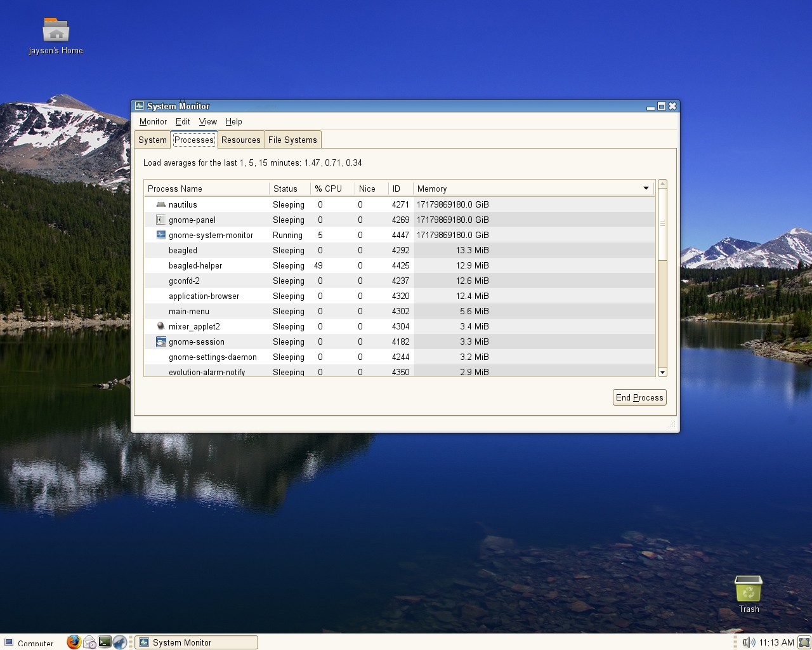The width and height of the screenshot is (812, 650).
Task: Switch to the Resources tab
Action: [241, 140]
